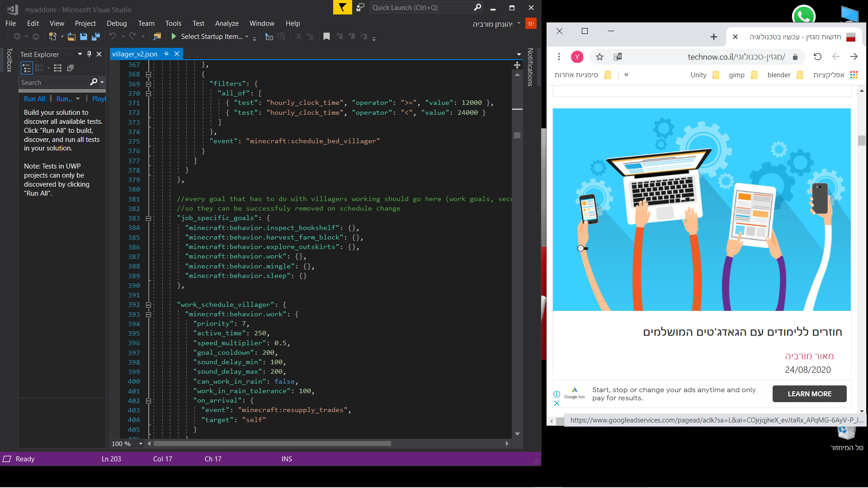Click the New Project toolbar icon
Screen dimensions: 868x488
[x=52, y=37]
